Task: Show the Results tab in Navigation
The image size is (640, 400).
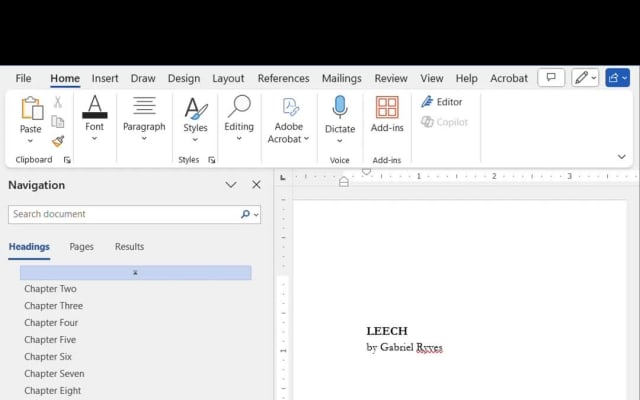Action: click(129, 247)
